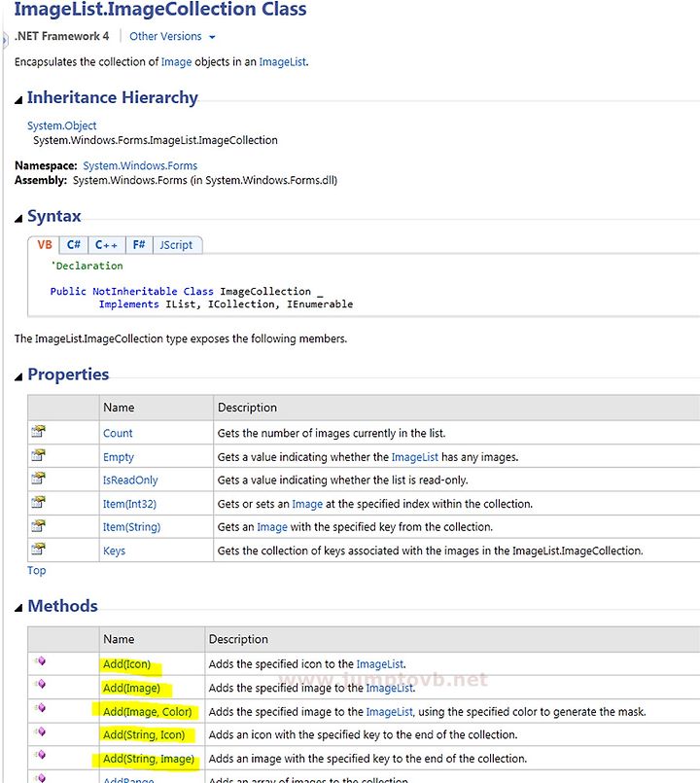Click the 'Declaration comment in the code box
Image resolution: width=700 pixels, height=783 pixels.
coord(87,266)
